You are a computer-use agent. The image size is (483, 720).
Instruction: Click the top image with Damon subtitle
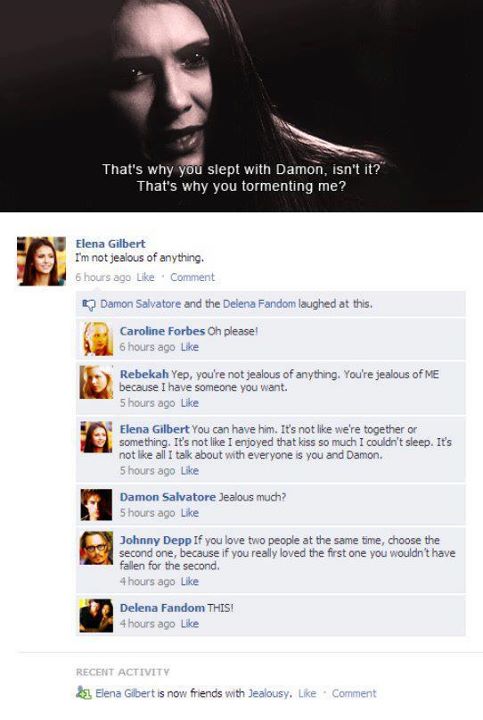pyautogui.click(x=242, y=106)
